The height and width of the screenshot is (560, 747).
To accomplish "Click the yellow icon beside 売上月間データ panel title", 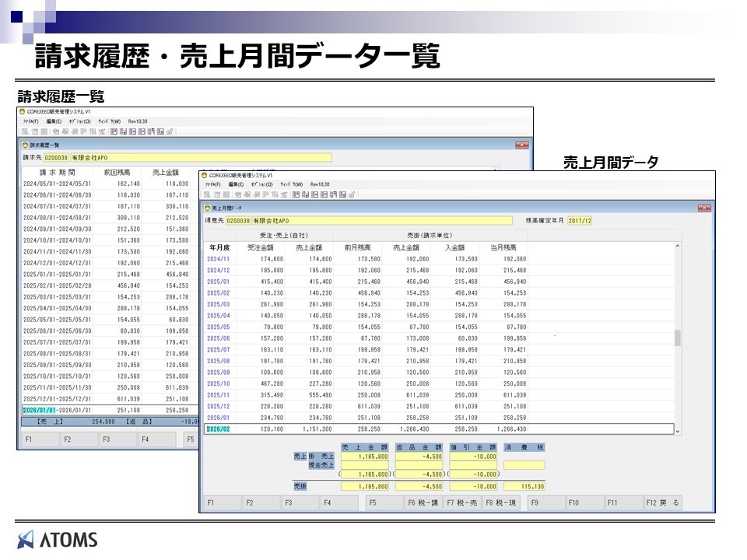I will [205, 208].
